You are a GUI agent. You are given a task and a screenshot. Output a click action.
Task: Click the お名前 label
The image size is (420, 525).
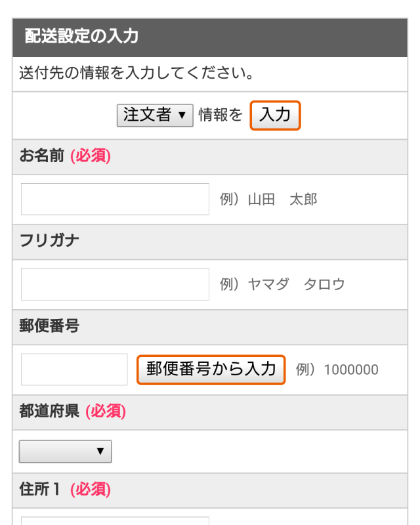42,156
